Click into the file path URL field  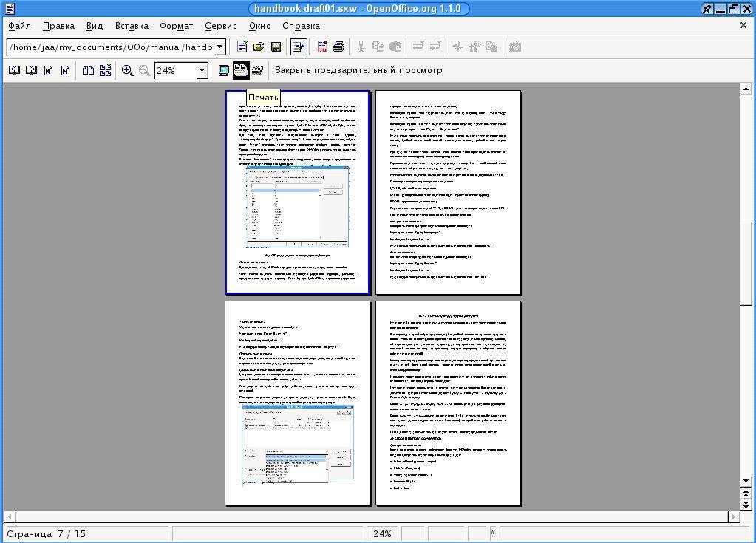112,47
